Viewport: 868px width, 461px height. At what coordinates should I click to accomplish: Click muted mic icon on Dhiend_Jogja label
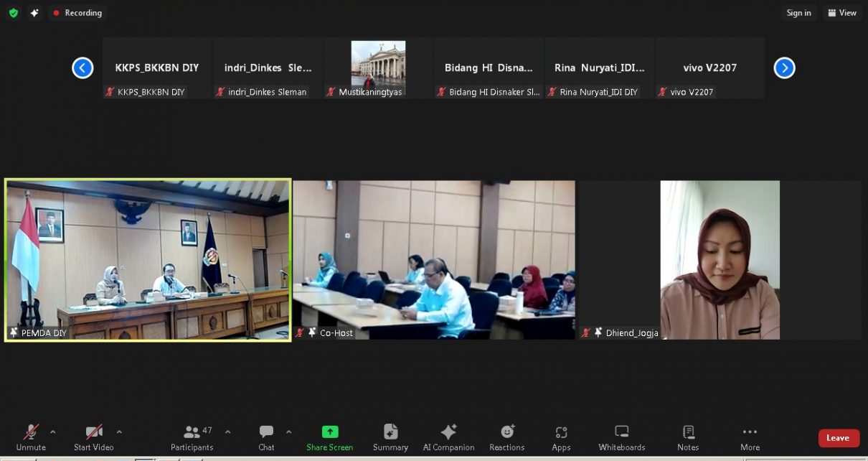tap(588, 332)
